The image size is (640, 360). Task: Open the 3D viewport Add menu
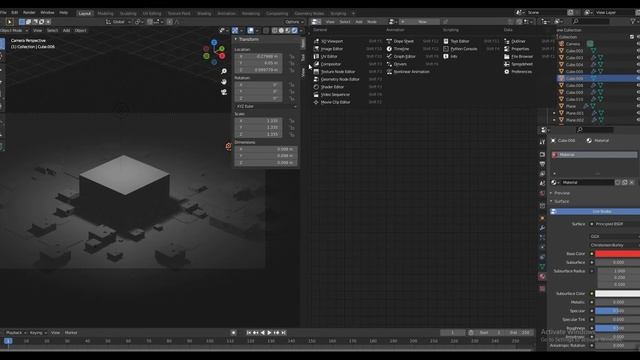(66, 31)
